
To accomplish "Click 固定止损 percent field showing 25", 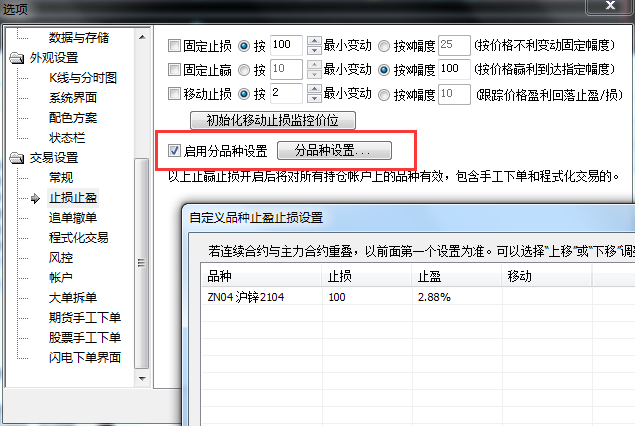I will coord(454,45).
